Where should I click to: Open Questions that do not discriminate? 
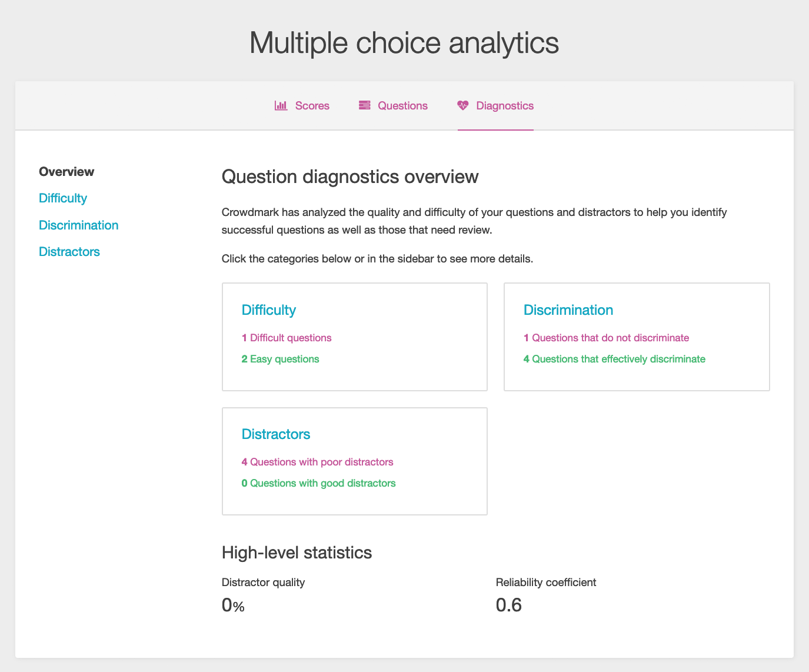coord(606,338)
